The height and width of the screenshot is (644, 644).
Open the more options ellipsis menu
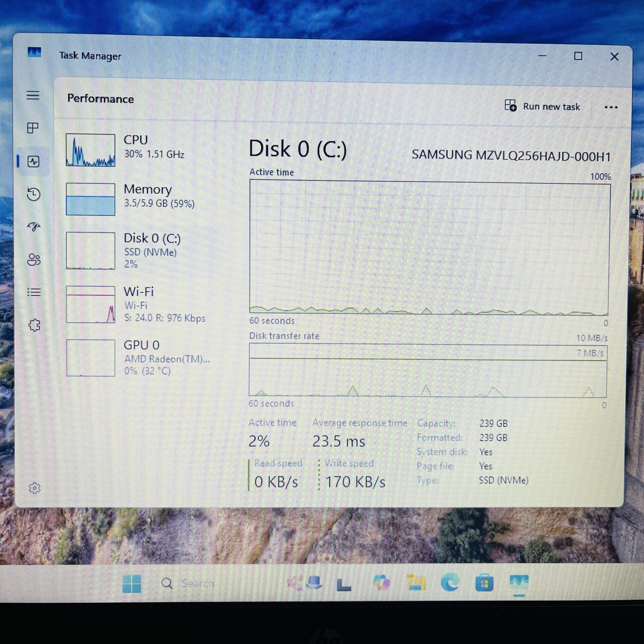611,107
